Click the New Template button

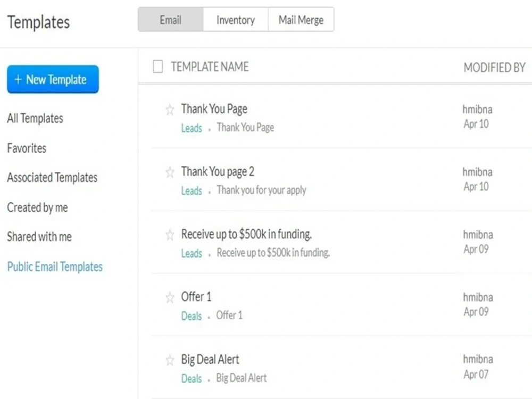[53, 79]
